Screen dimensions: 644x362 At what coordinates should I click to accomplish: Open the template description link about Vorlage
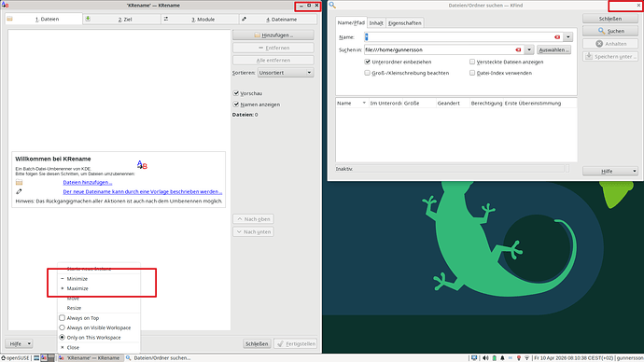(143, 191)
